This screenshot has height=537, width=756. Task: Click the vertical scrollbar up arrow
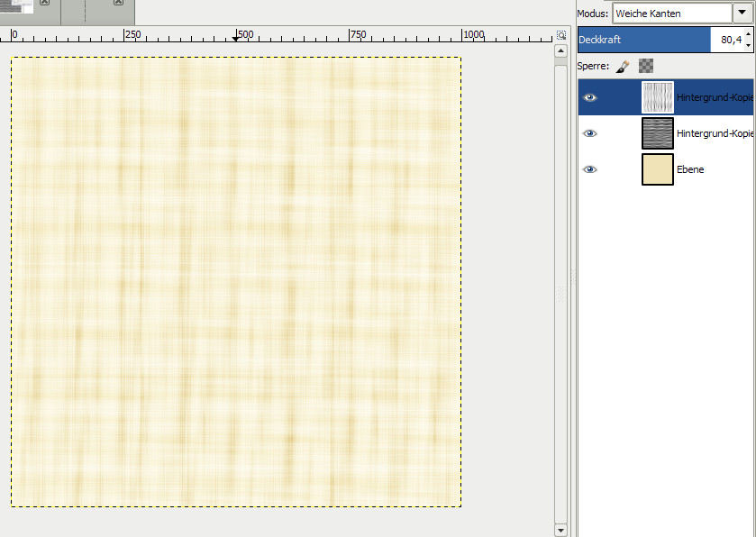(560, 51)
